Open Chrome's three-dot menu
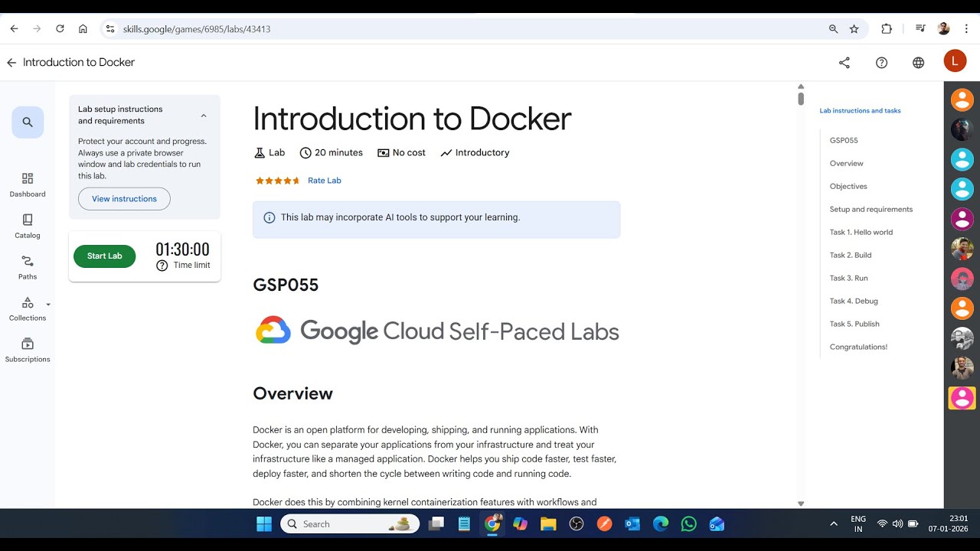The width and height of the screenshot is (980, 551). pyautogui.click(x=966, y=29)
